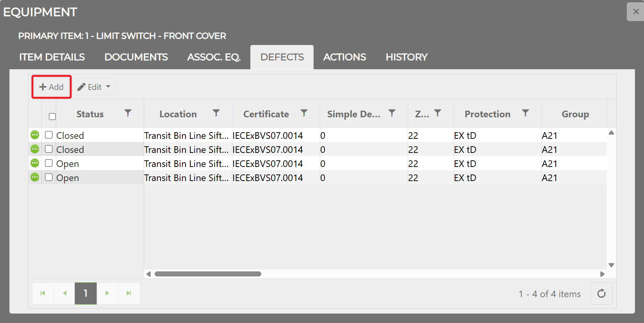Expand the Edit dropdown
Screen dimensions: 644x323
click(x=94, y=87)
